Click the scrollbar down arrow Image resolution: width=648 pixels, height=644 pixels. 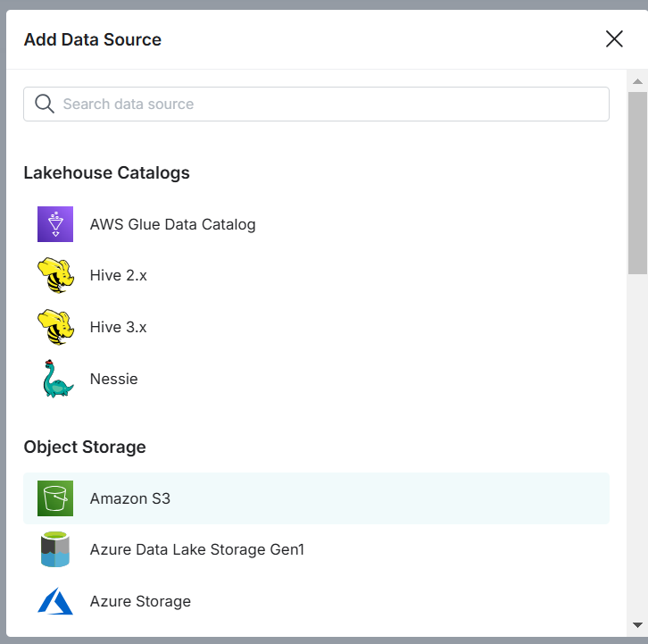[x=637, y=625]
